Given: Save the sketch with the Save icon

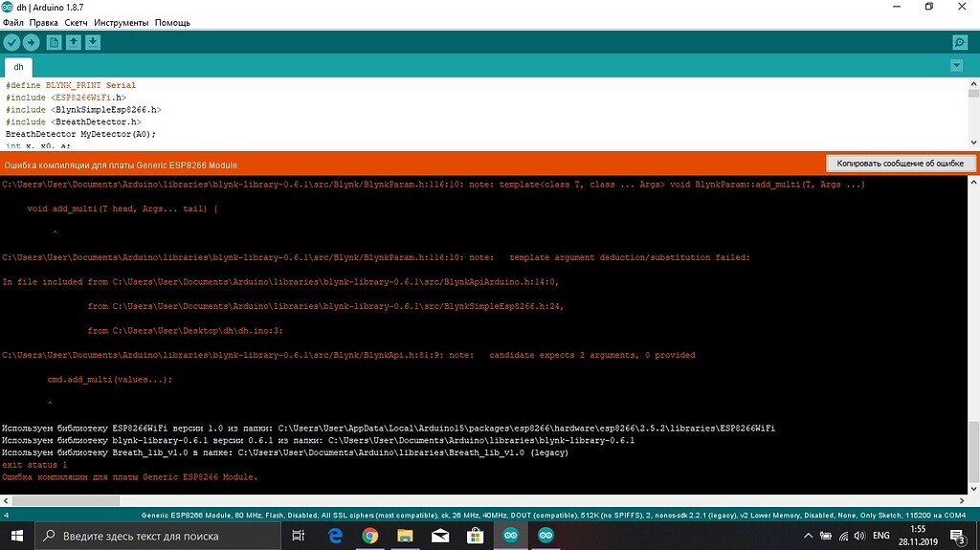Looking at the screenshot, I should click(93, 42).
